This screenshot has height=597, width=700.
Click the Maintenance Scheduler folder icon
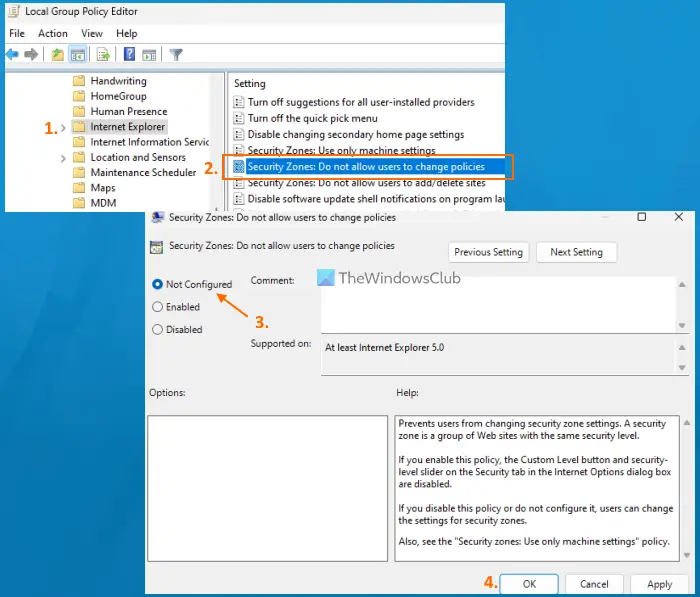click(79, 172)
